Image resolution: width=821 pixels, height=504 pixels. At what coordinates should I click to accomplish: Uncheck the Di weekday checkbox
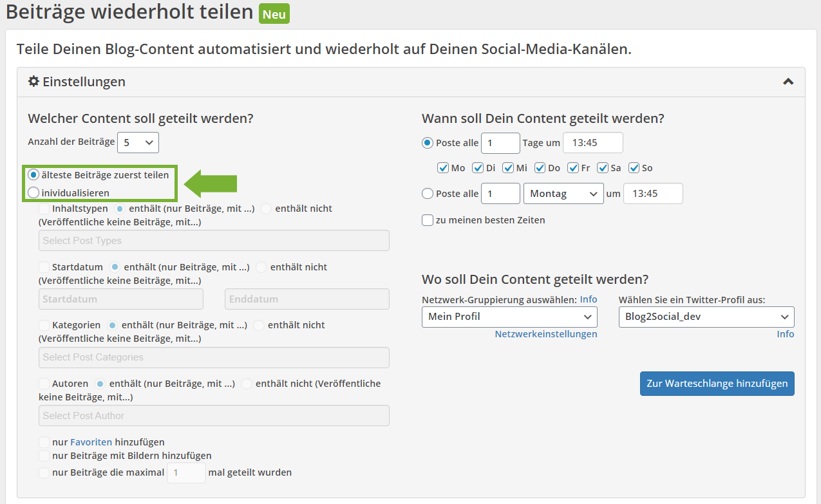[x=478, y=168]
